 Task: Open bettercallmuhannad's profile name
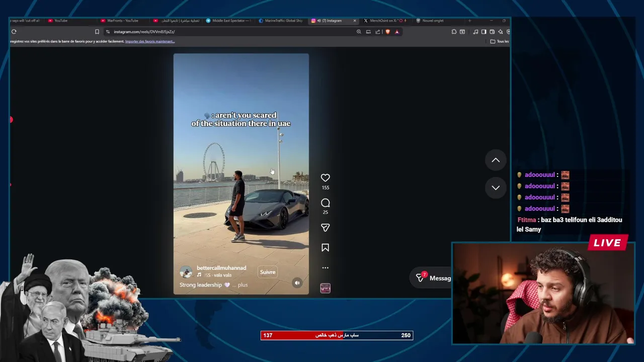click(221, 268)
